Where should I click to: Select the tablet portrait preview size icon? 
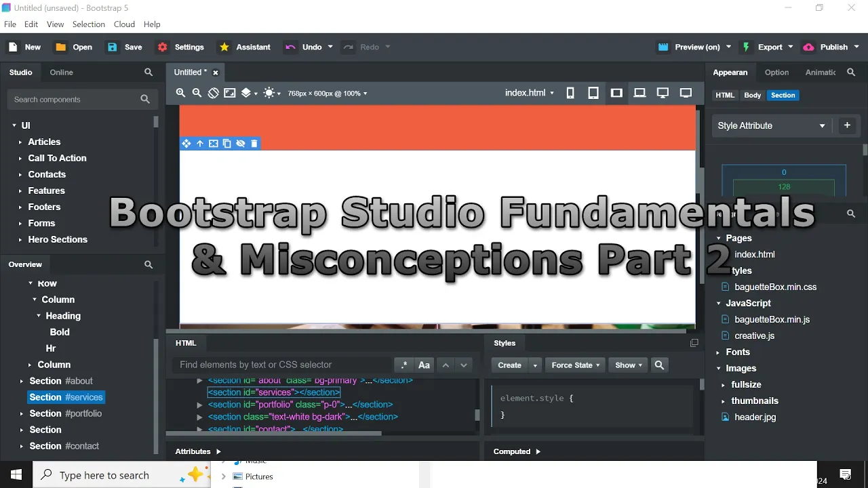pyautogui.click(x=593, y=93)
